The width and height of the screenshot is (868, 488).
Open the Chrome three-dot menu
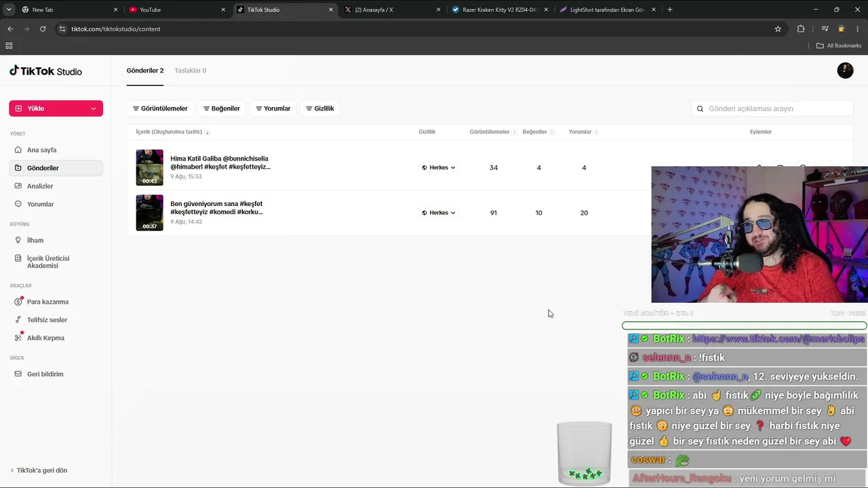pyautogui.click(x=858, y=29)
